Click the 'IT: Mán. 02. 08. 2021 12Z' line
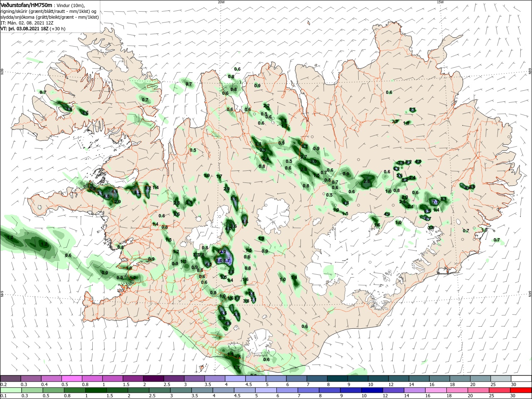The height and width of the screenshot is (399, 532). pyautogui.click(x=27, y=23)
